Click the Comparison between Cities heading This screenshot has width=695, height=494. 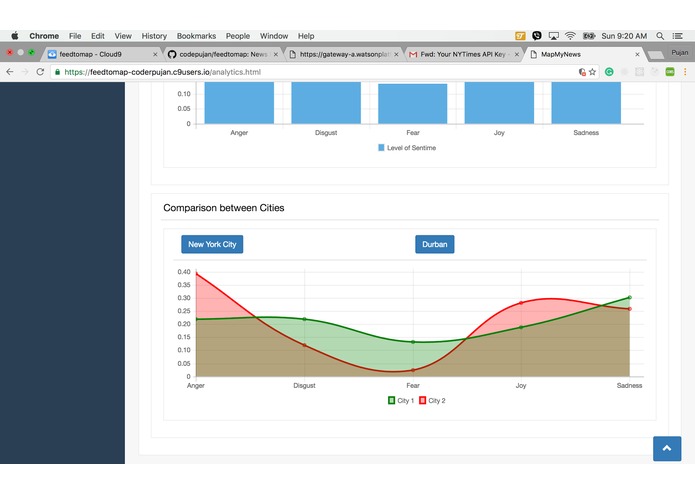pos(224,208)
